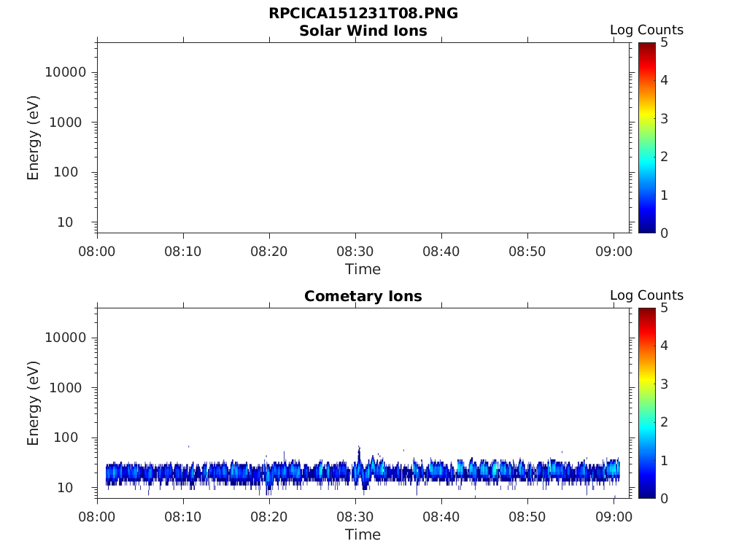Select 100 energy tick on Solar Wind plot

tap(66, 172)
